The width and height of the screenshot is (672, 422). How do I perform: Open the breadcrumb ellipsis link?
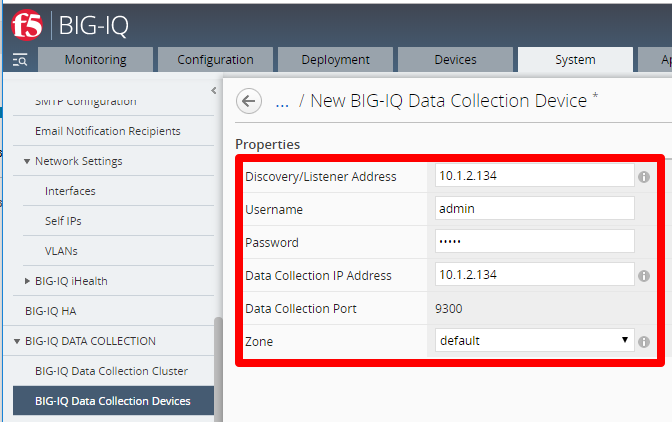(x=282, y=102)
